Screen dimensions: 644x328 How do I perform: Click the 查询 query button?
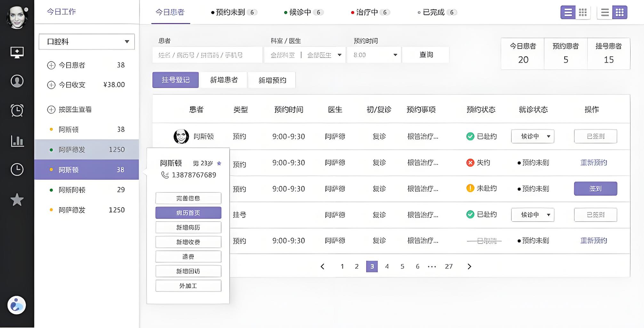tap(426, 54)
